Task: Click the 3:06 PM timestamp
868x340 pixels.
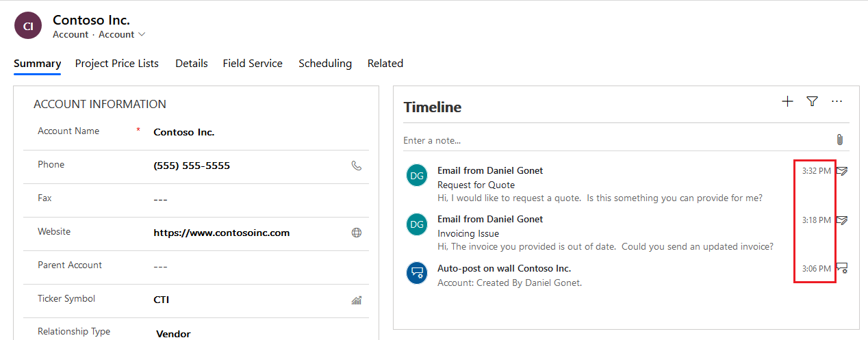Action: click(x=817, y=269)
